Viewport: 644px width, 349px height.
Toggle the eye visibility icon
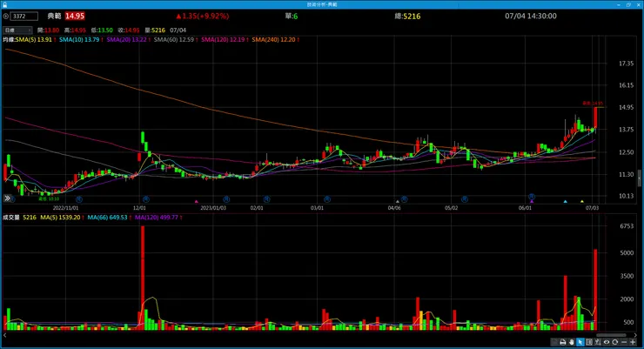pos(607,342)
